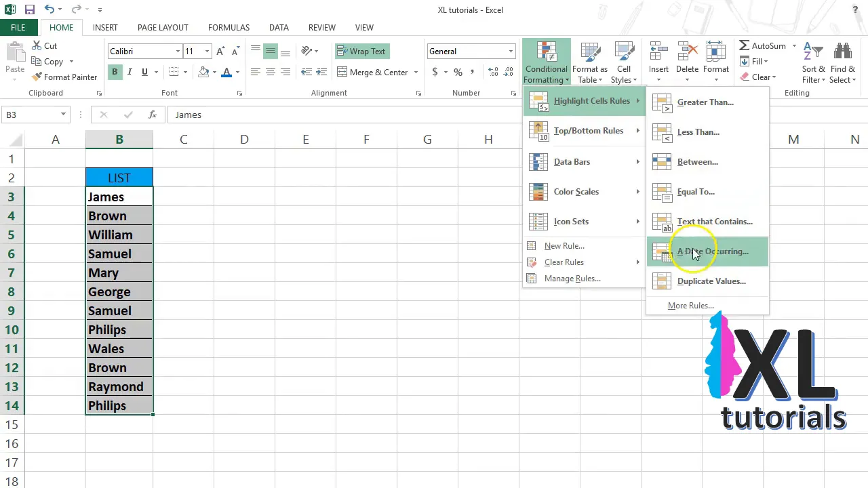
Task: Open the Format as Table gallery
Action: pyautogui.click(x=590, y=62)
